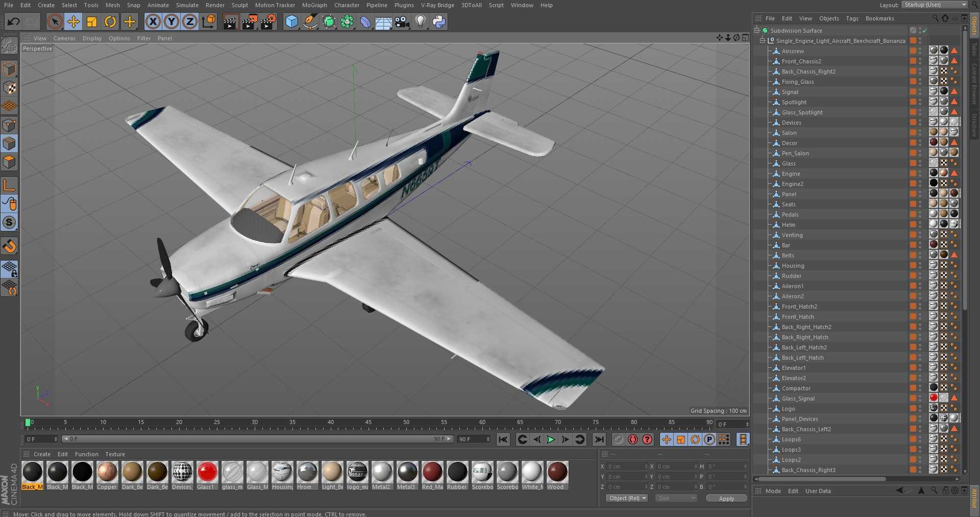Select the Scale tool
Screen dimensions: 980x517
(x=92, y=21)
